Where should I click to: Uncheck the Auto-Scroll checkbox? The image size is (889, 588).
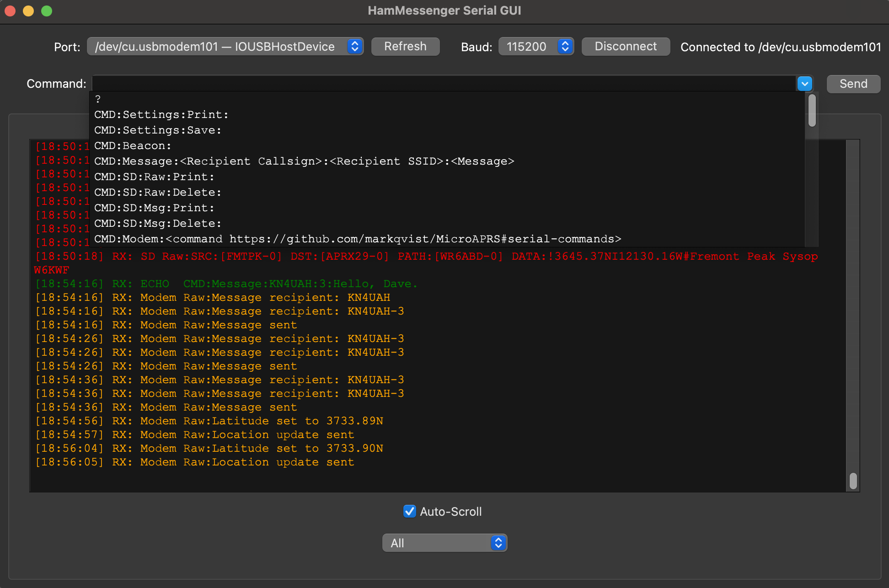click(410, 511)
